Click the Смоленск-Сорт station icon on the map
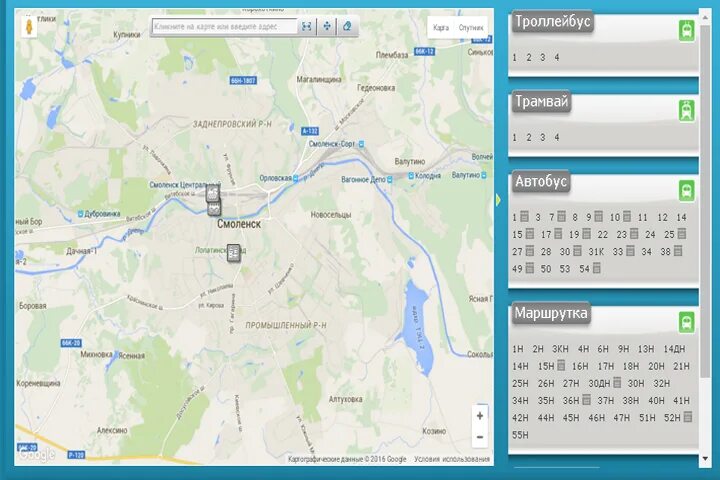The height and width of the screenshot is (480, 720). click(x=361, y=144)
